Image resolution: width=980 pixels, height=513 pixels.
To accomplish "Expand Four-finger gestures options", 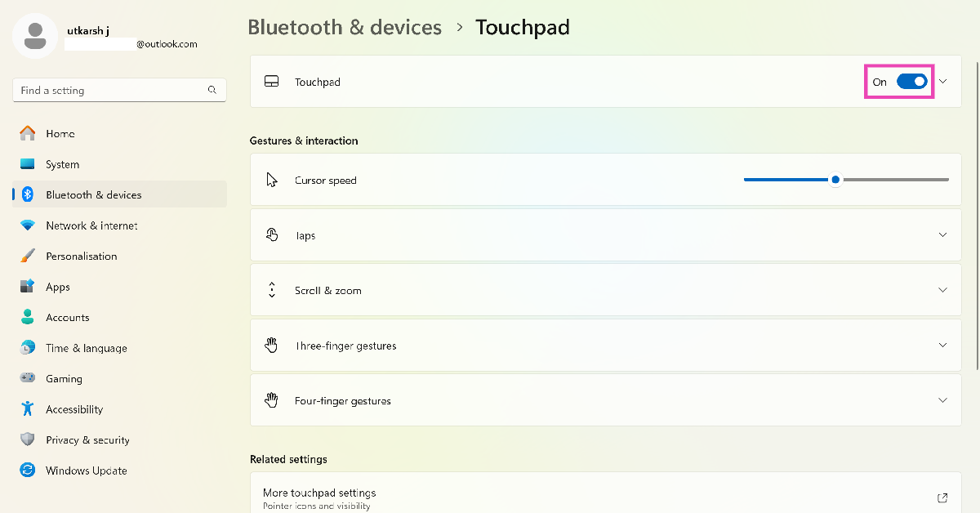I will tap(943, 400).
